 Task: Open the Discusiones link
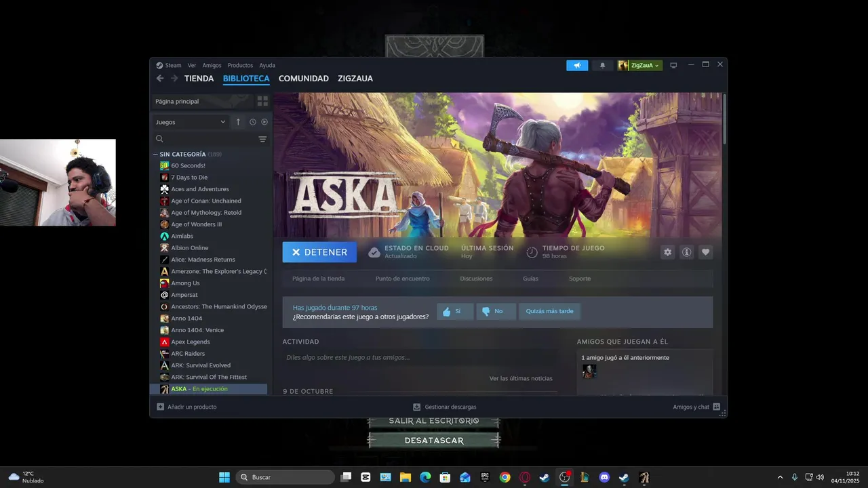click(476, 279)
